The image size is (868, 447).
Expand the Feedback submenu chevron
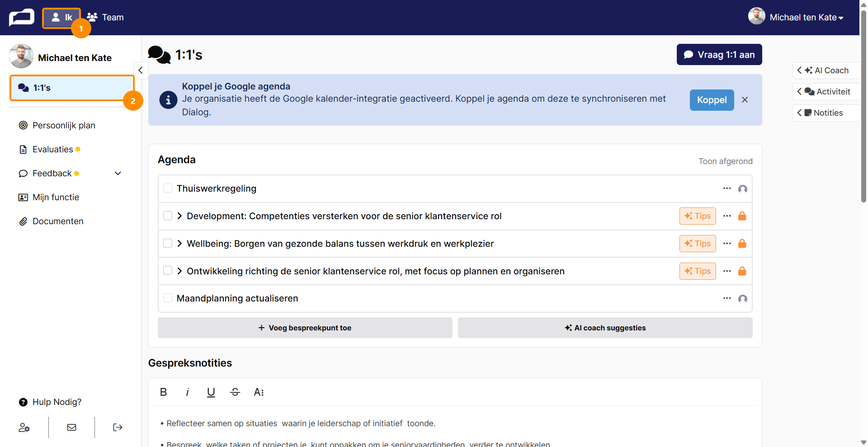[x=118, y=173]
